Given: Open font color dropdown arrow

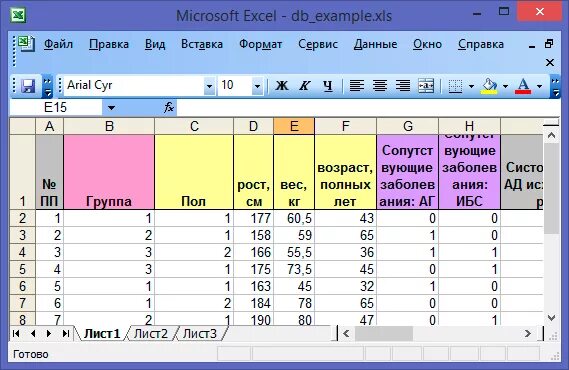Looking at the screenshot, I should point(539,86).
